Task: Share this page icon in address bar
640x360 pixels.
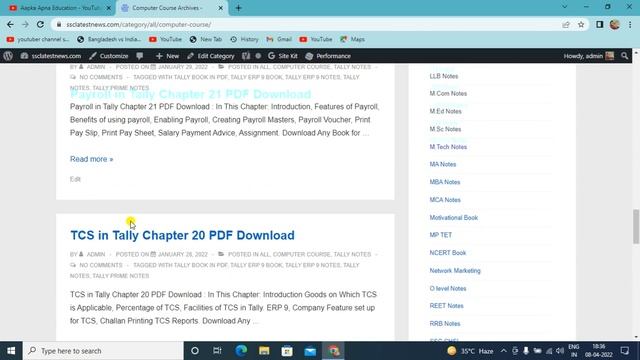Action: 566,24
